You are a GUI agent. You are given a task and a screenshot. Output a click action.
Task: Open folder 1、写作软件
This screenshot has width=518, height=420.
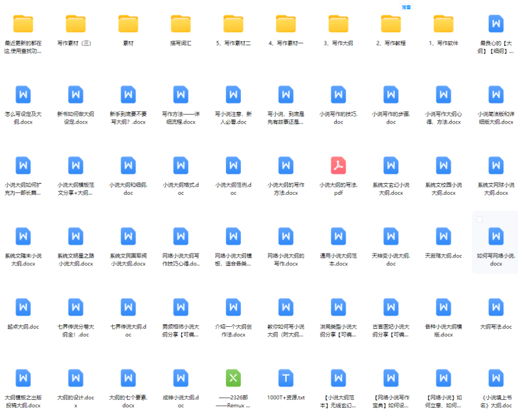(x=444, y=24)
